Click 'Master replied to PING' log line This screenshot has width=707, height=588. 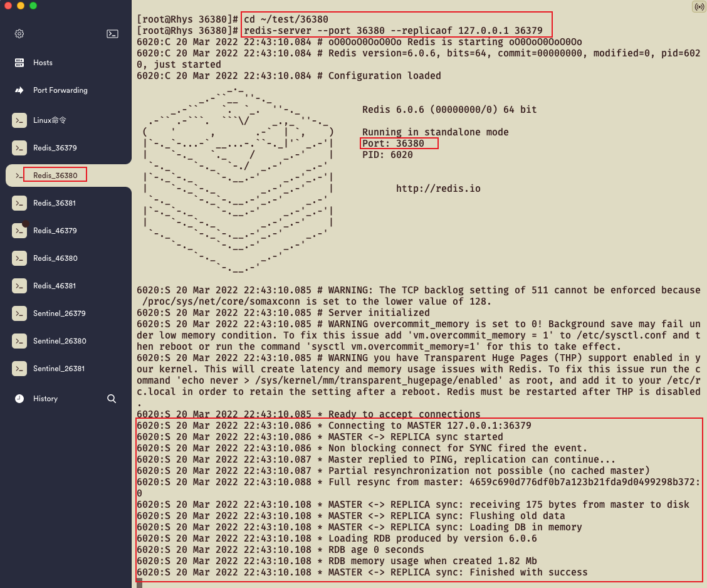(376, 459)
